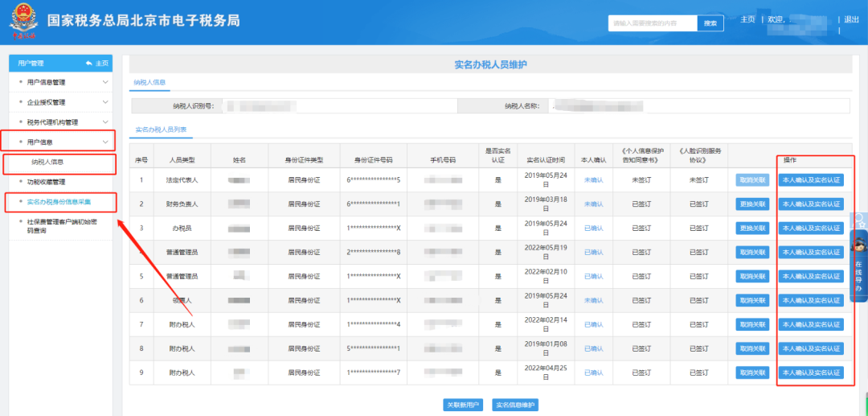Select the 财务负责人 cell
The width and height of the screenshot is (868, 416).
click(x=182, y=204)
